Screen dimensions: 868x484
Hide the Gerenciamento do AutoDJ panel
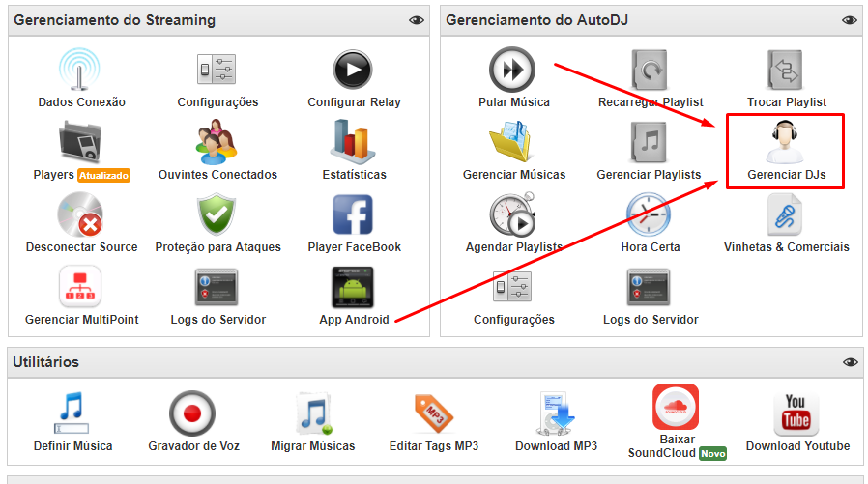pos(850,20)
